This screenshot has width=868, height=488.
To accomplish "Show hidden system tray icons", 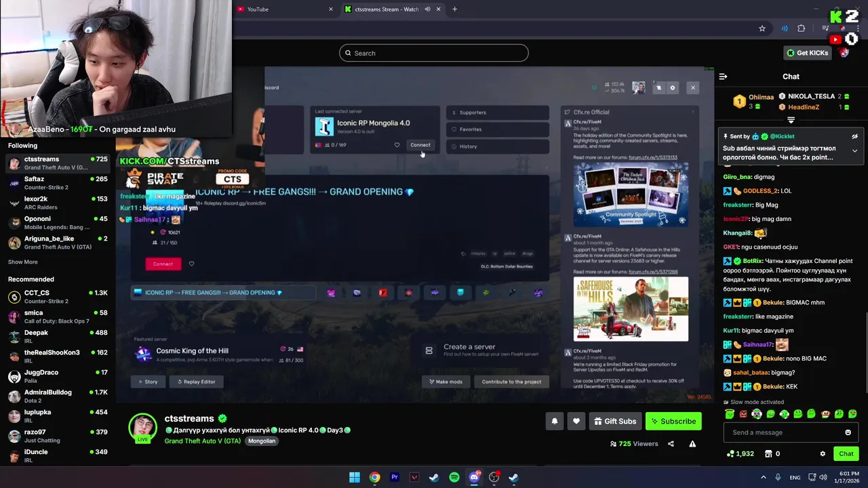I will [763, 477].
